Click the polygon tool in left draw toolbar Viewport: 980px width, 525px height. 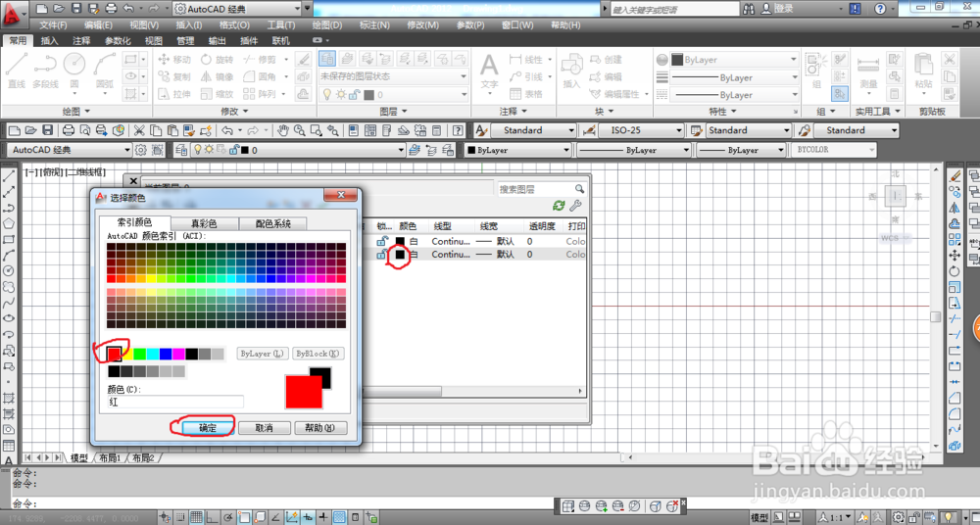[x=9, y=223]
